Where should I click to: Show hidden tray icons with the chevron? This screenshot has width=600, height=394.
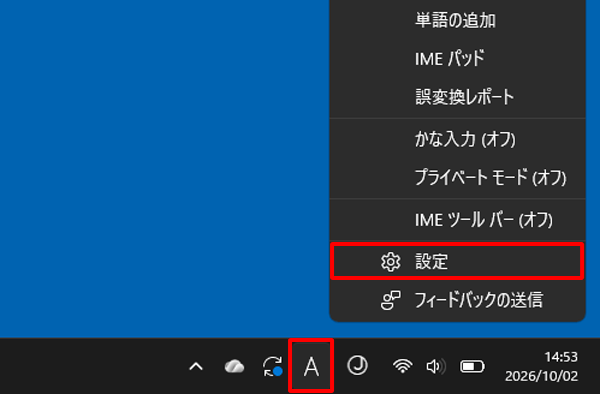click(x=196, y=366)
